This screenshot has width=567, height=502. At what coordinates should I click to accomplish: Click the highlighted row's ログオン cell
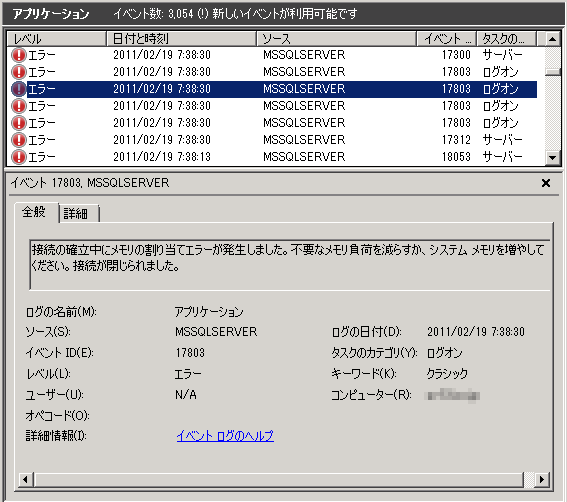coord(500,89)
